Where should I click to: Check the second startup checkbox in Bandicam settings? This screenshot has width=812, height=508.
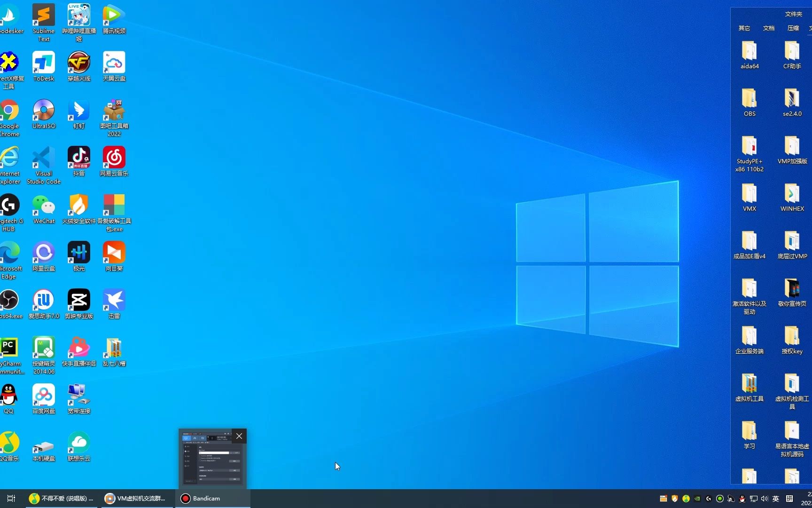[x=200, y=458]
